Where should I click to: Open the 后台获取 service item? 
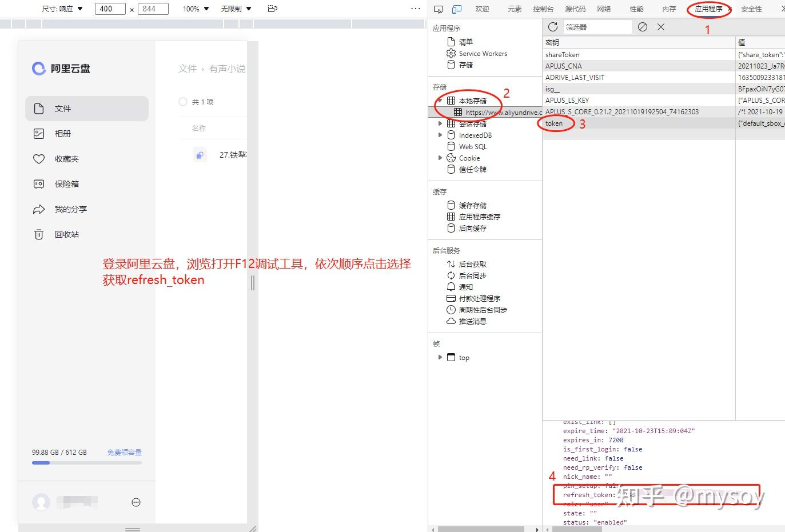[x=472, y=264]
